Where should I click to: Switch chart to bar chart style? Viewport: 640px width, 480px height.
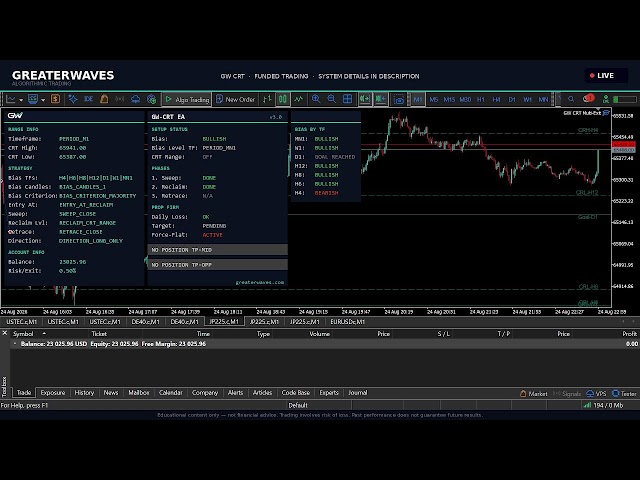point(267,99)
